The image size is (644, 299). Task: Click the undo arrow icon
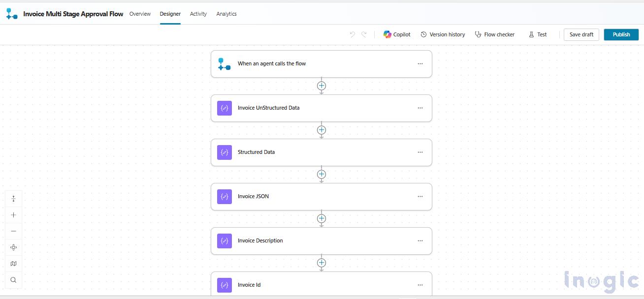(352, 34)
